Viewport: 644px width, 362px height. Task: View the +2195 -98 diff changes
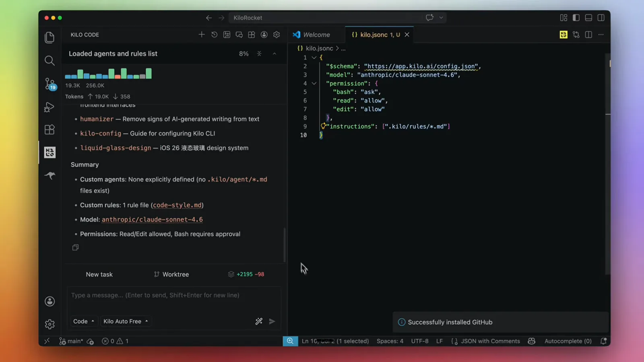click(x=246, y=274)
